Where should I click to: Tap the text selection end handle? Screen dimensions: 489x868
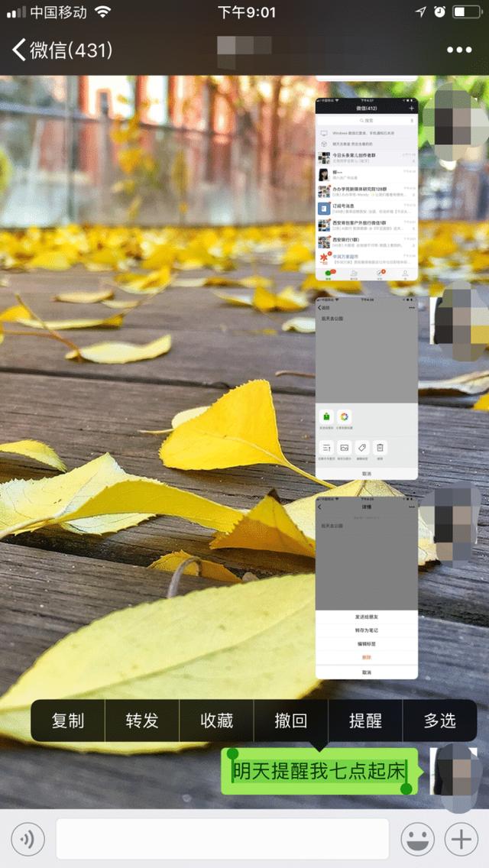[406, 788]
